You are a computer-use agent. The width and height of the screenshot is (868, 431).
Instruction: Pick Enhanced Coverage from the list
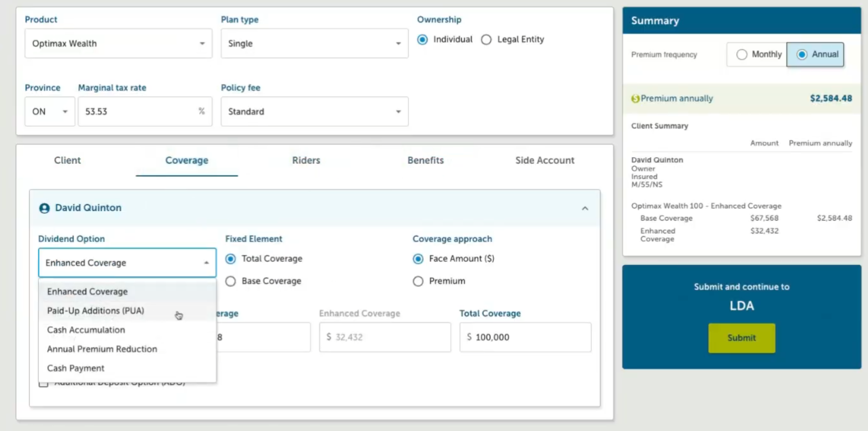(x=127, y=292)
